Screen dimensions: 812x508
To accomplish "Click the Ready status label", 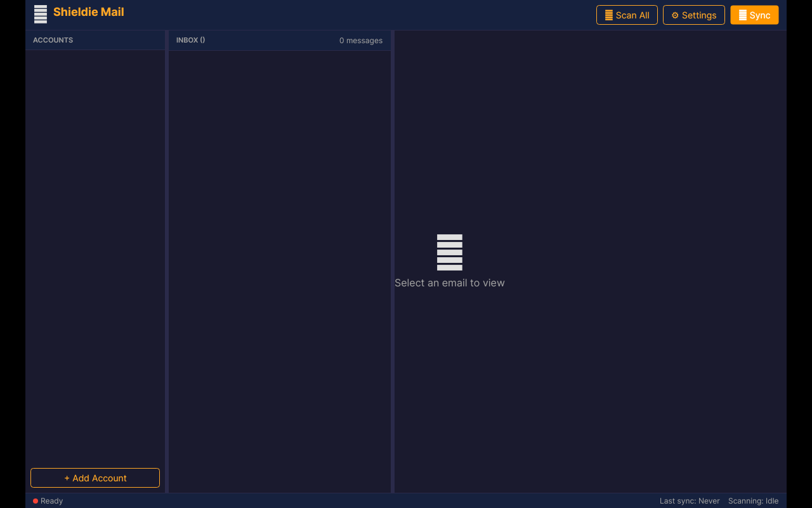I will pos(52,501).
